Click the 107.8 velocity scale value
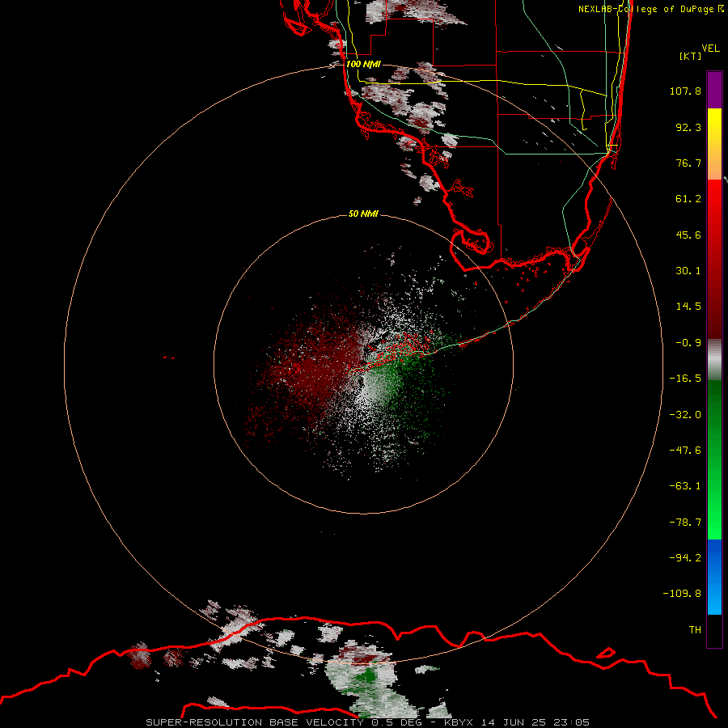The width and height of the screenshot is (728, 728). click(x=685, y=91)
